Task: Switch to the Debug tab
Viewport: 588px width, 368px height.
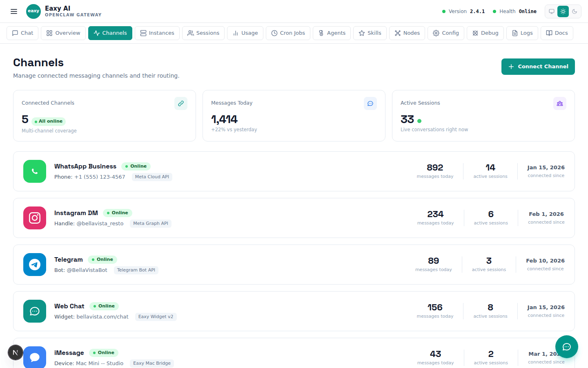Action: pos(485,33)
